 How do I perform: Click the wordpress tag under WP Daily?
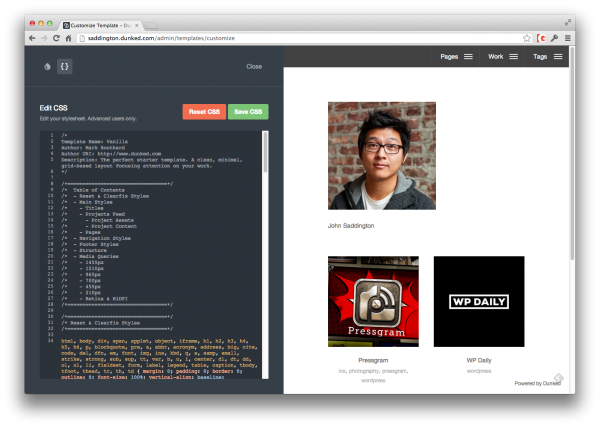[479, 371]
